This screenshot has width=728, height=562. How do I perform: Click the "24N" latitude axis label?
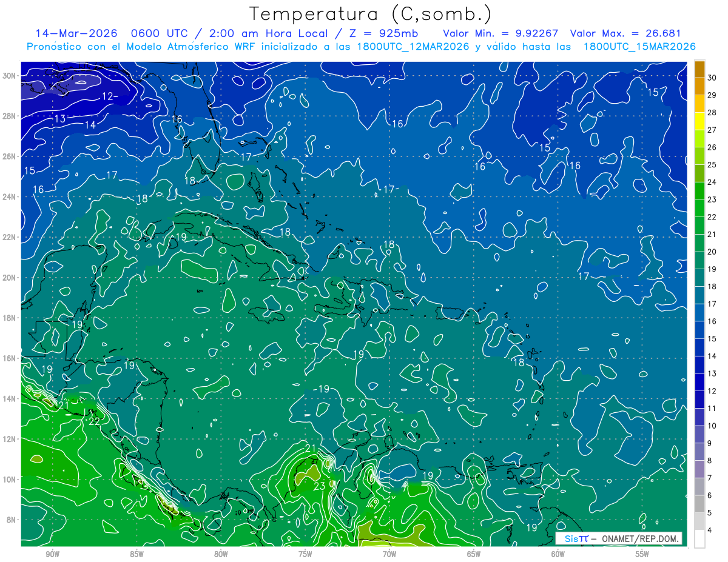(x=10, y=197)
